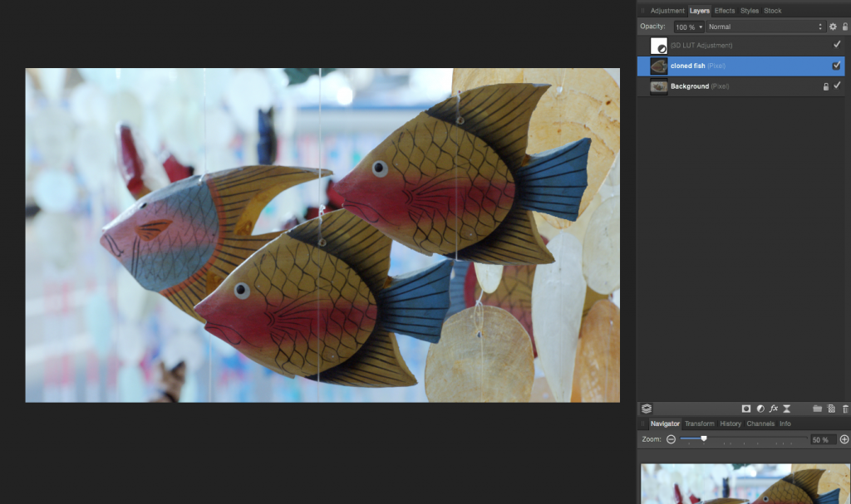851x504 pixels.
Task: Create a layer group with the folder icon
Action: click(818, 409)
